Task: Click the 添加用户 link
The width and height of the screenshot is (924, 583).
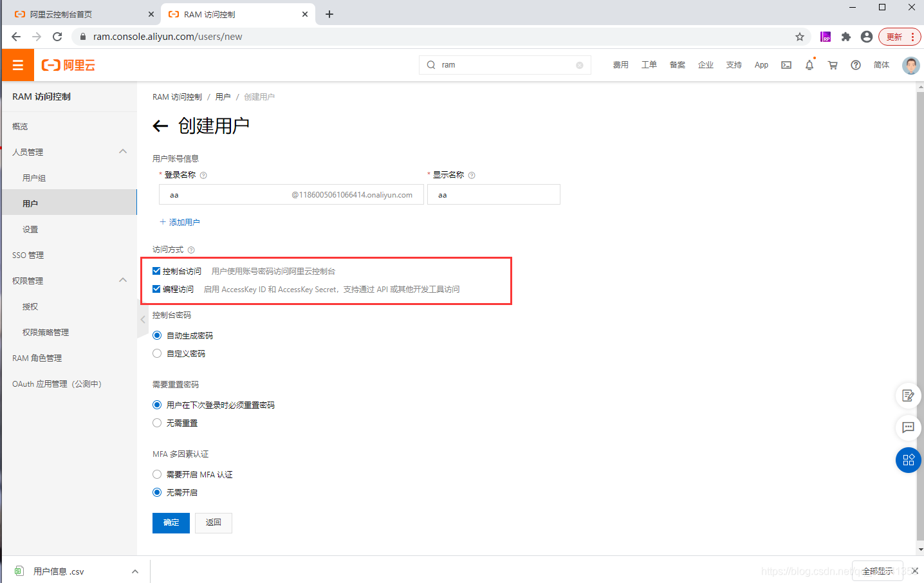Action: point(180,222)
